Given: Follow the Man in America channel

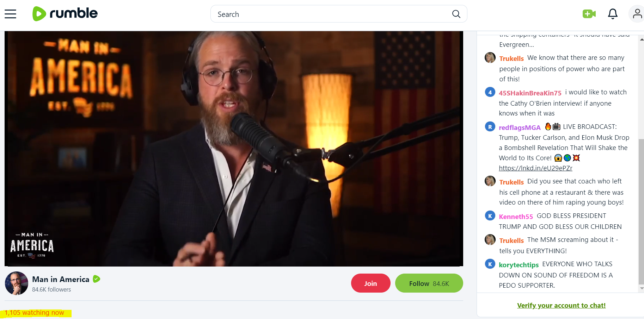Looking at the screenshot, I should coord(429,283).
